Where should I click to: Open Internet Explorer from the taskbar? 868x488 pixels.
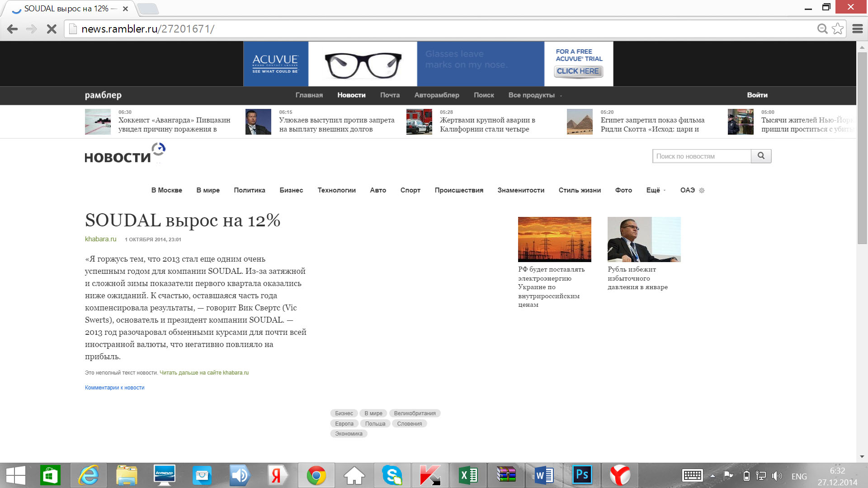(x=89, y=475)
